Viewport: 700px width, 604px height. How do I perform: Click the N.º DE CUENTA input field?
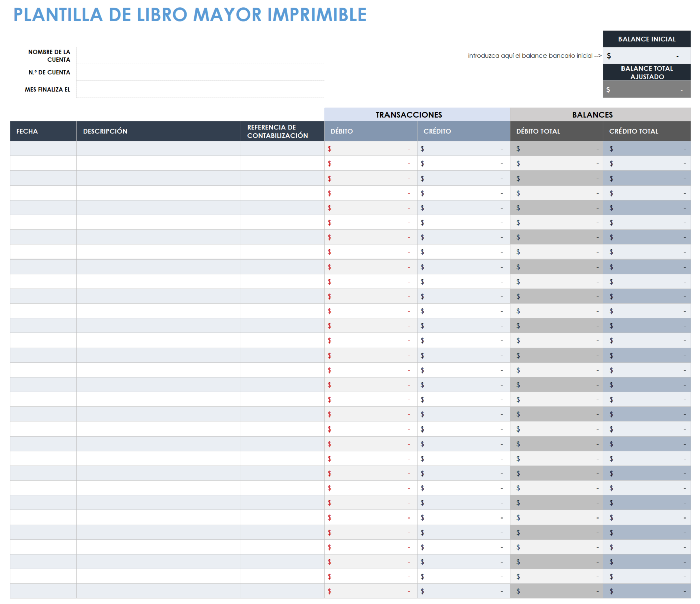pyautogui.click(x=200, y=72)
